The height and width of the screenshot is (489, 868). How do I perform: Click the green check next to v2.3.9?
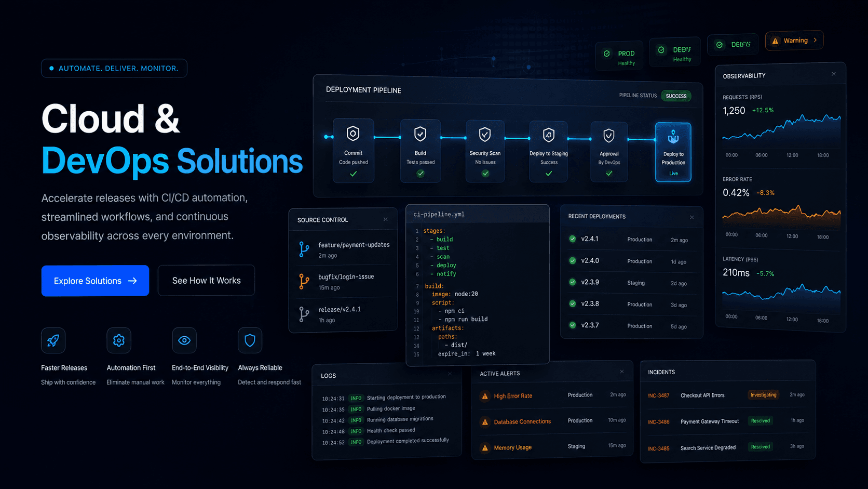573,282
